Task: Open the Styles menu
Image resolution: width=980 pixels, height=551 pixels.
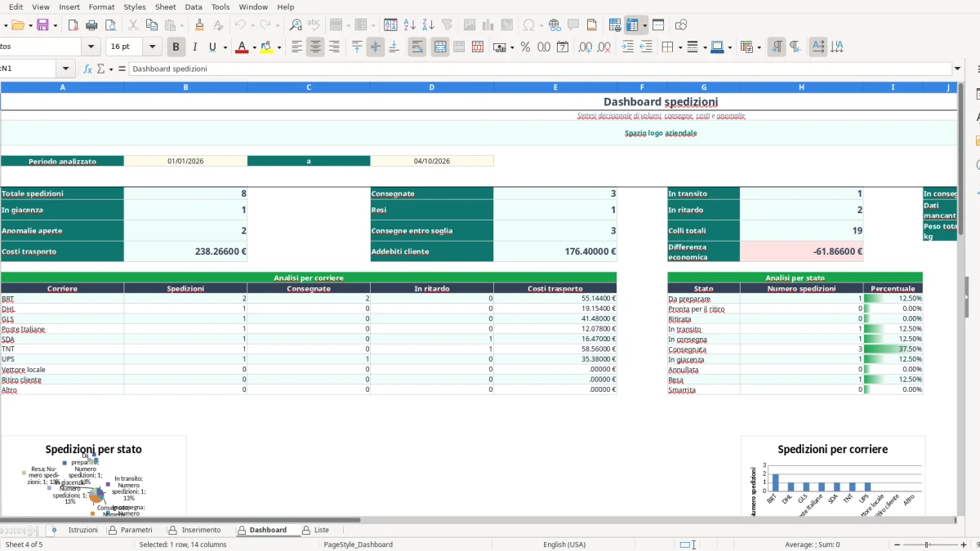Action: click(x=135, y=7)
